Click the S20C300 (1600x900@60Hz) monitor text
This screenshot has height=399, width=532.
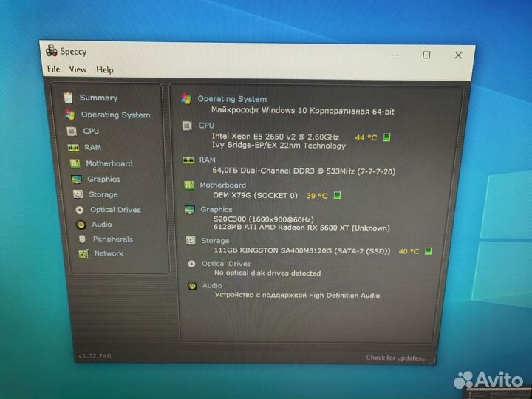(264, 219)
